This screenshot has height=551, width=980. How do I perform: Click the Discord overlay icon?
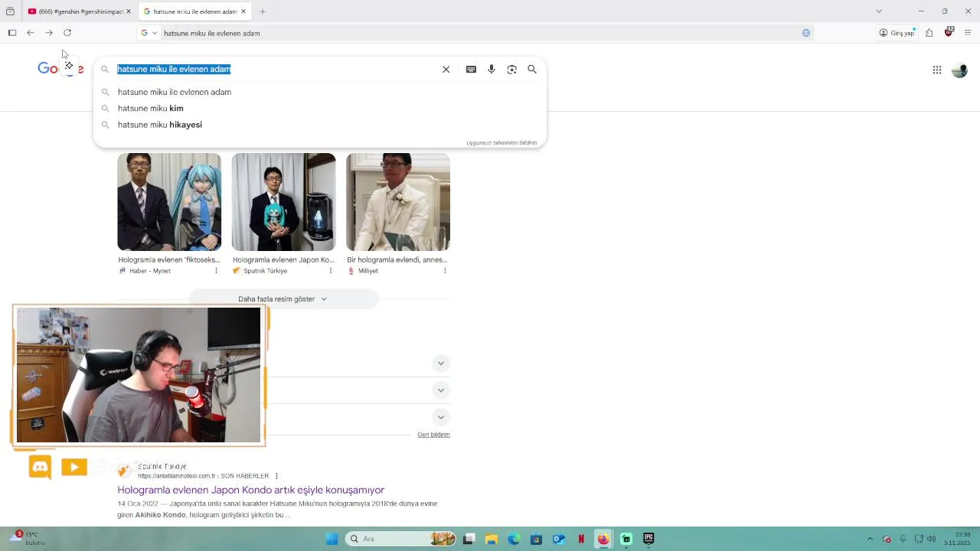[40, 467]
